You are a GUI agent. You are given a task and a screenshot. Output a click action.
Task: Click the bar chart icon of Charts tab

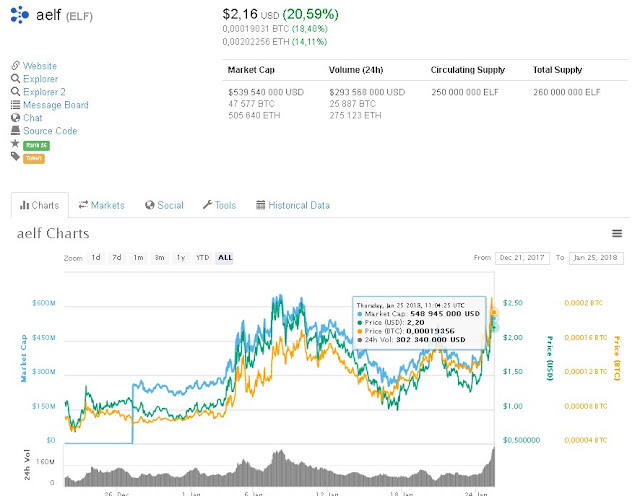pos(24,205)
